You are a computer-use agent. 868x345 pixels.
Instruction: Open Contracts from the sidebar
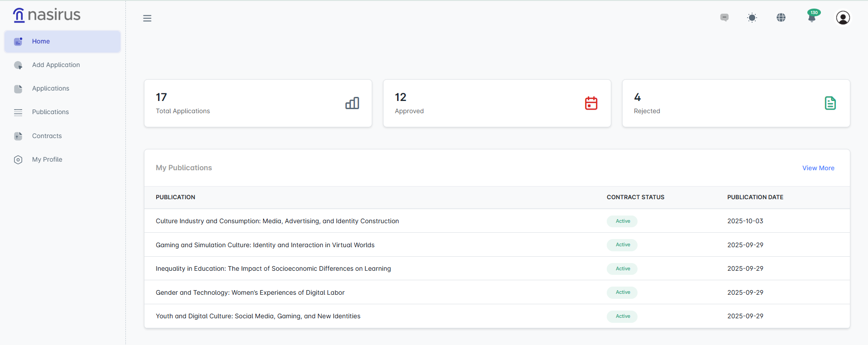pos(47,136)
